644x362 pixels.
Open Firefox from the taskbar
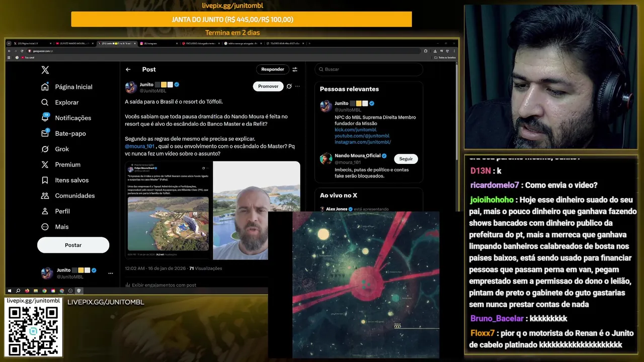click(x=27, y=291)
